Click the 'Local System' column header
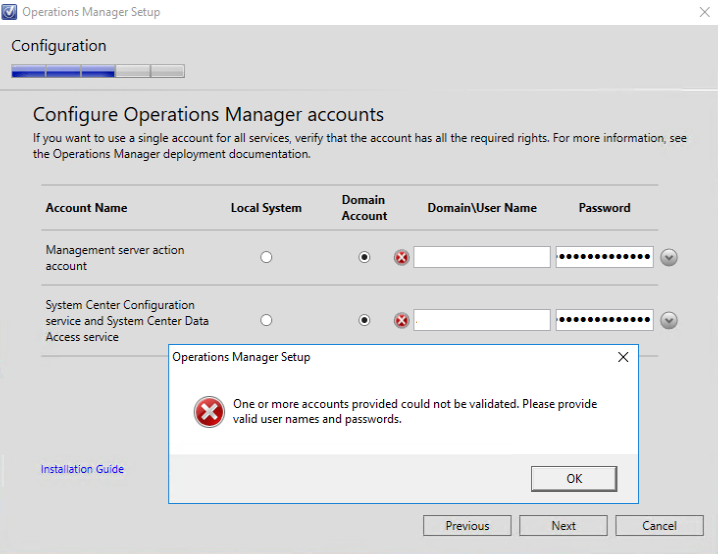718x554 pixels. [266, 208]
